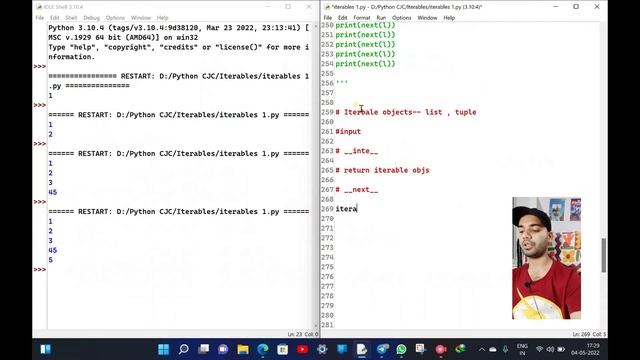Open the Teams Chat taskbar icon

(223, 349)
